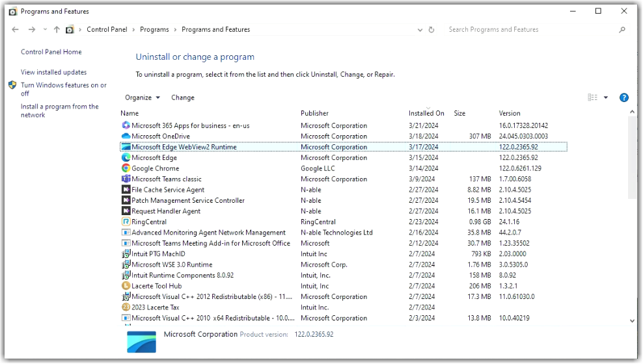The height and width of the screenshot is (364, 643).
Task: Click the Google Chrome icon
Action: pos(126,168)
